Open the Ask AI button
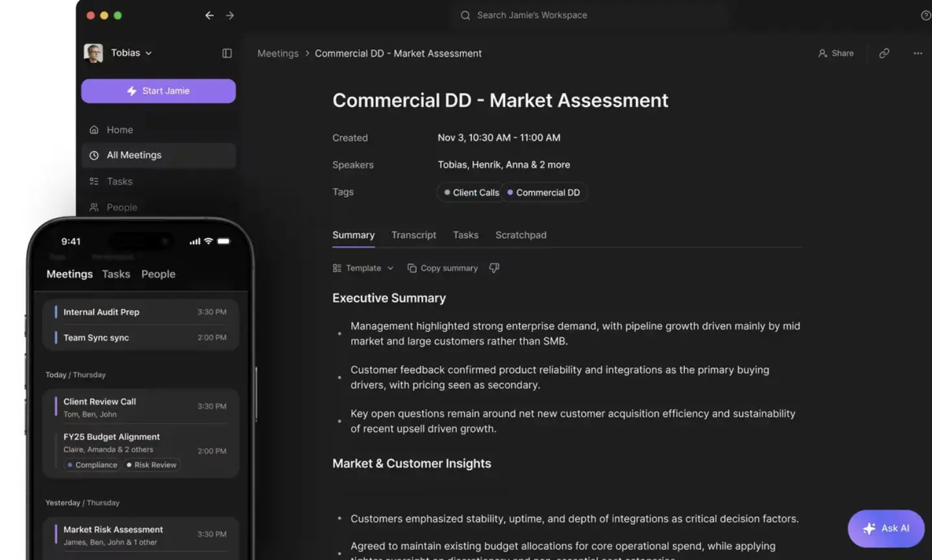932x560 pixels. coord(886,528)
